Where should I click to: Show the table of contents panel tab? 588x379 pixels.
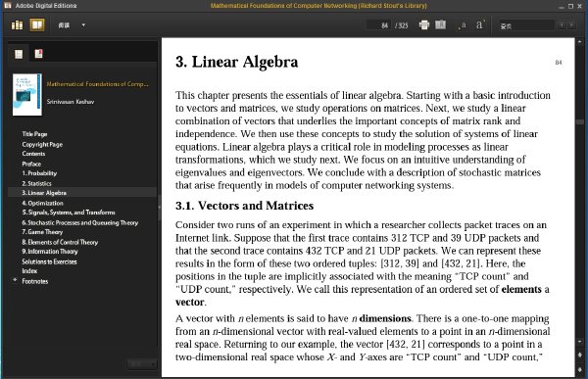coord(19,55)
